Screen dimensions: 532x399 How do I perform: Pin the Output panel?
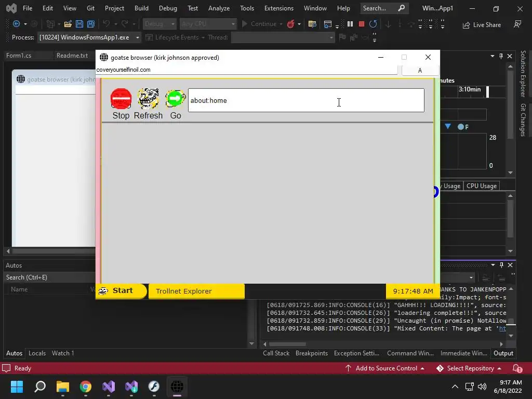tap(501, 265)
